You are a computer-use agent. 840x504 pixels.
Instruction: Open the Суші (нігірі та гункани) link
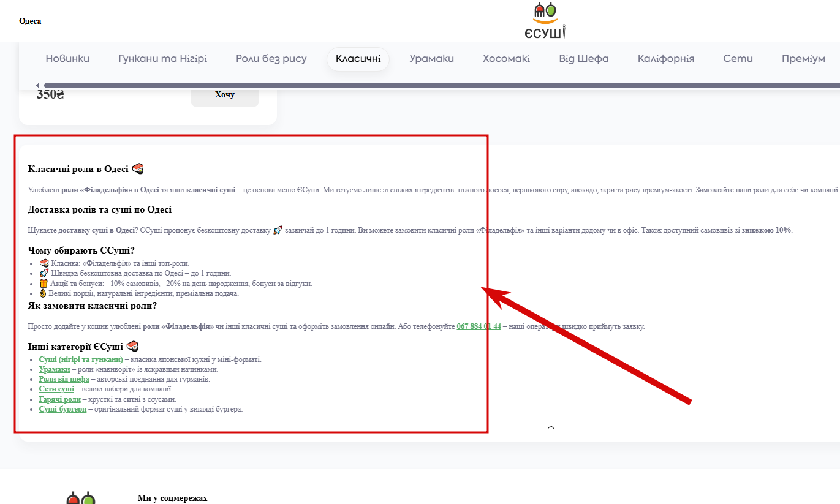coord(81,359)
